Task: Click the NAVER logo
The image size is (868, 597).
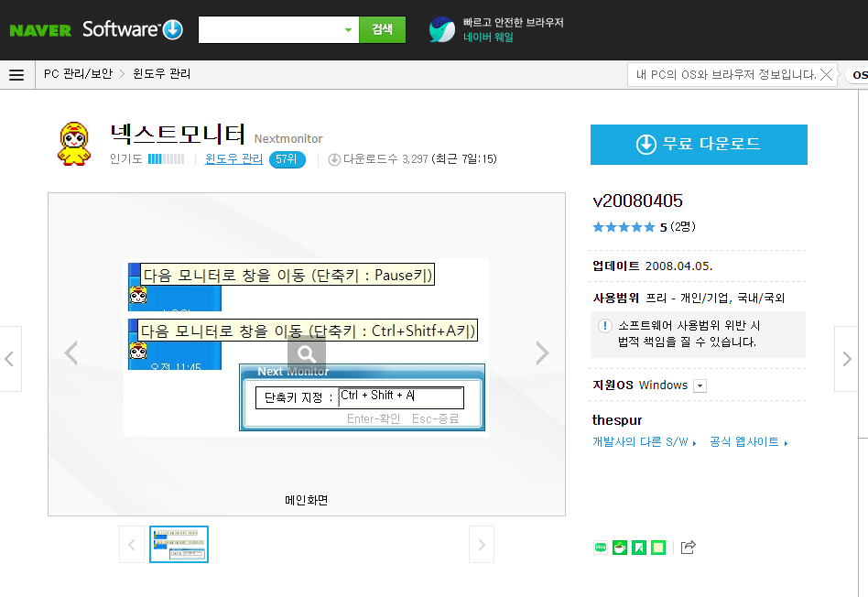Action: coord(40,30)
